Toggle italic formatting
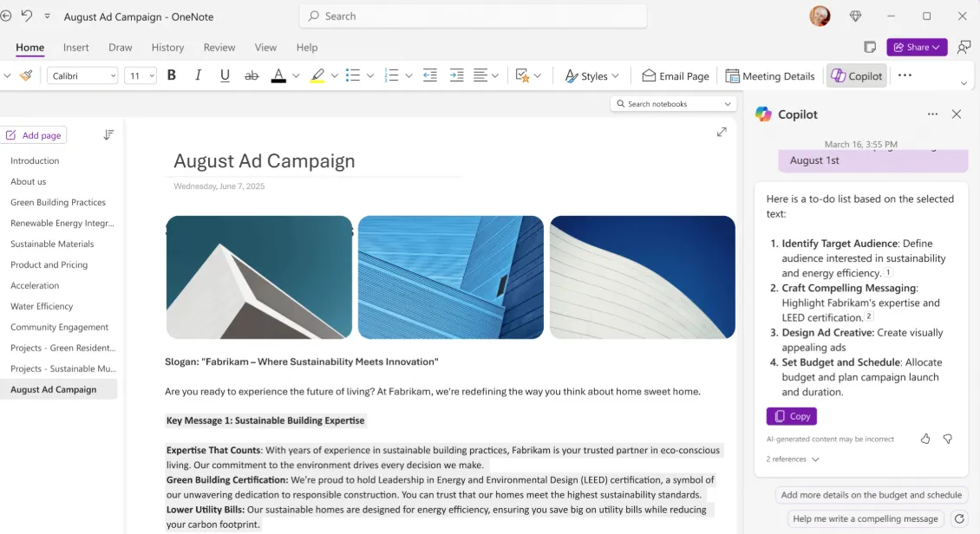The width and height of the screenshot is (980, 534). 198,75
